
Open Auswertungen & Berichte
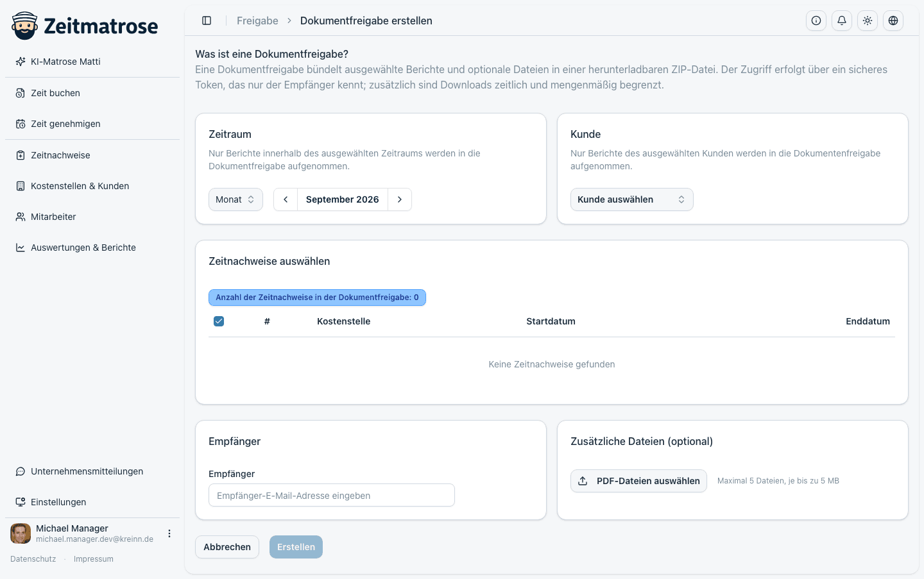(92, 248)
